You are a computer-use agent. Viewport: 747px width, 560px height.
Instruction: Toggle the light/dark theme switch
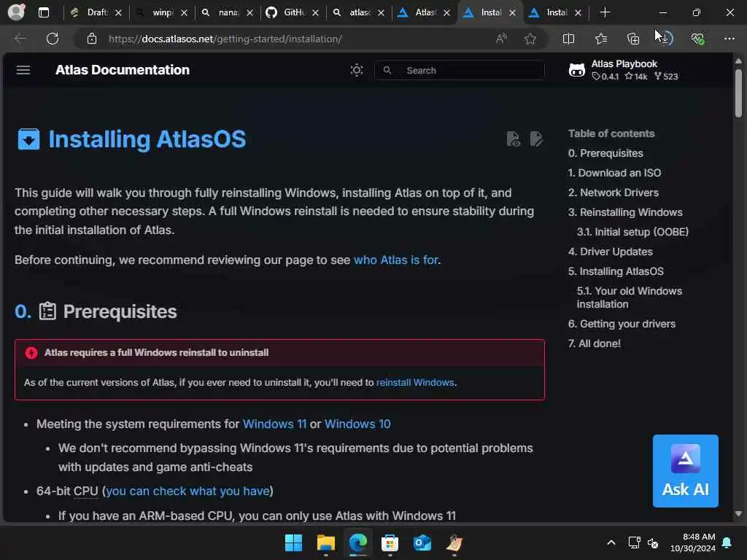356,70
